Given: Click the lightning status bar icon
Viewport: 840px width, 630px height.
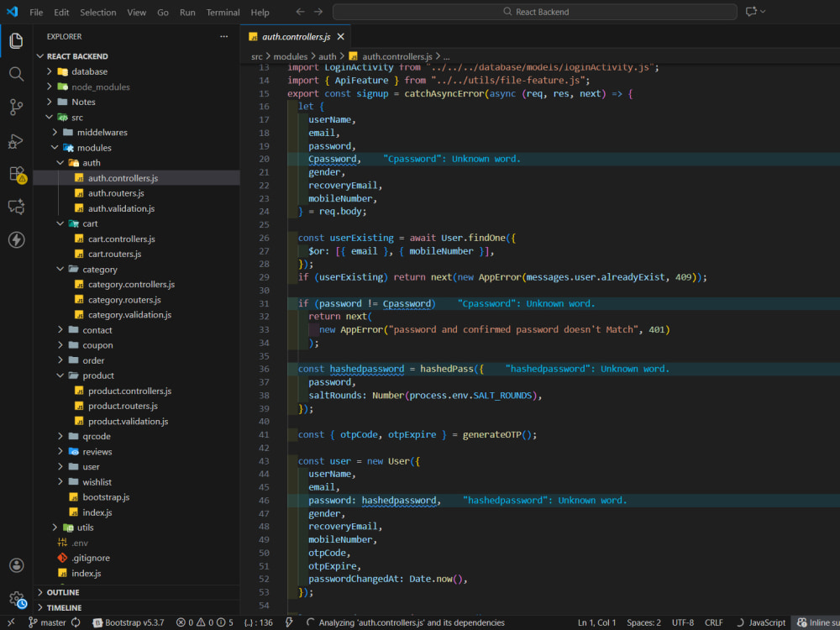Looking at the screenshot, I should coord(289,622).
